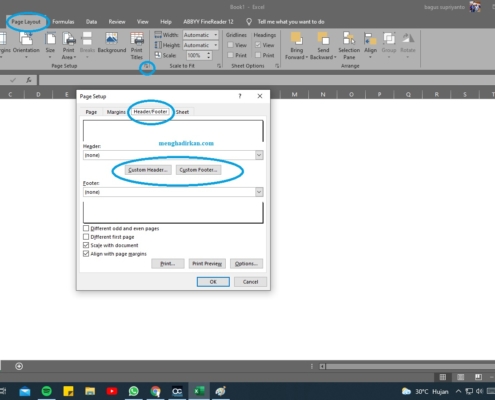
Task: Open Google Chrome from taskbar
Action: point(155,391)
